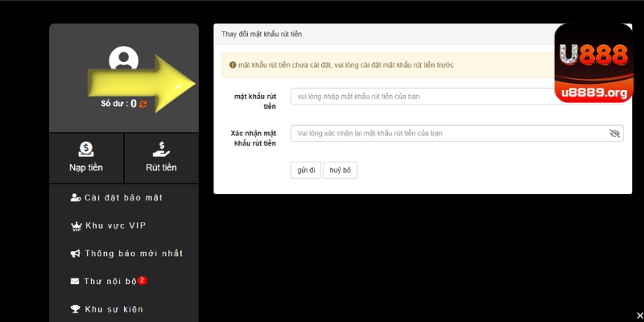Cancel with the huỷ bỏ button
Image resolution: width=644 pixels, height=322 pixels.
[x=340, y=170]
